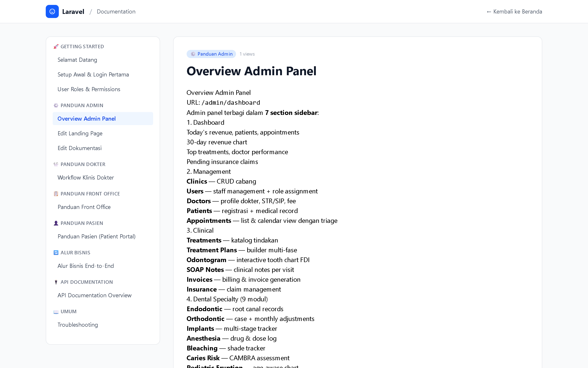Viewport: 588px width, 368px height.
Task: Click the Panduan Admin category badge
Action: (211, 54)
